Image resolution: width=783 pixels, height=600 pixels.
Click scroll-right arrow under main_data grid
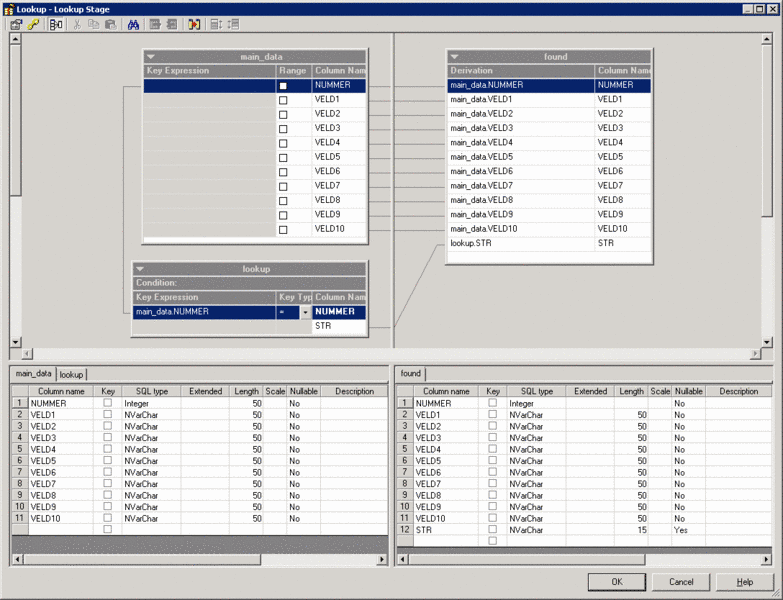383,560
